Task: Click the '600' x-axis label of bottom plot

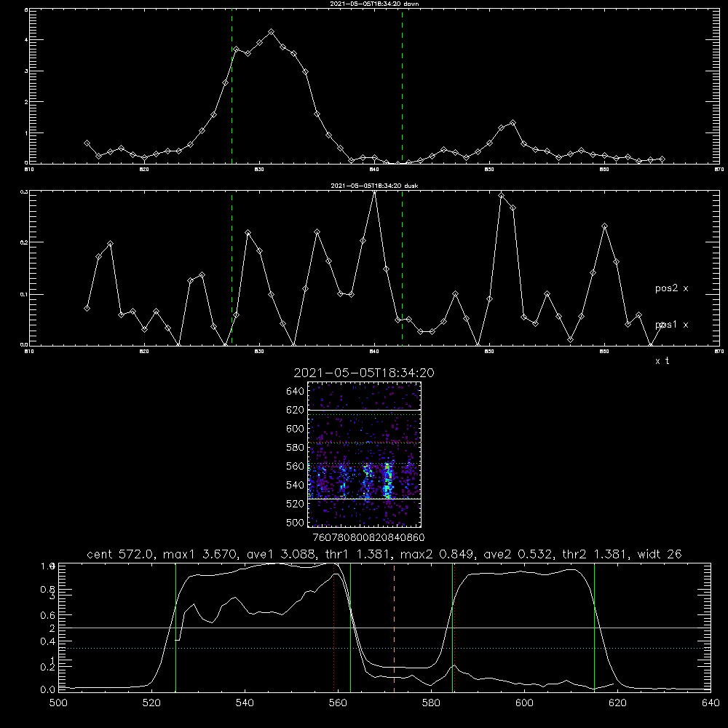Action: point(524,703)
